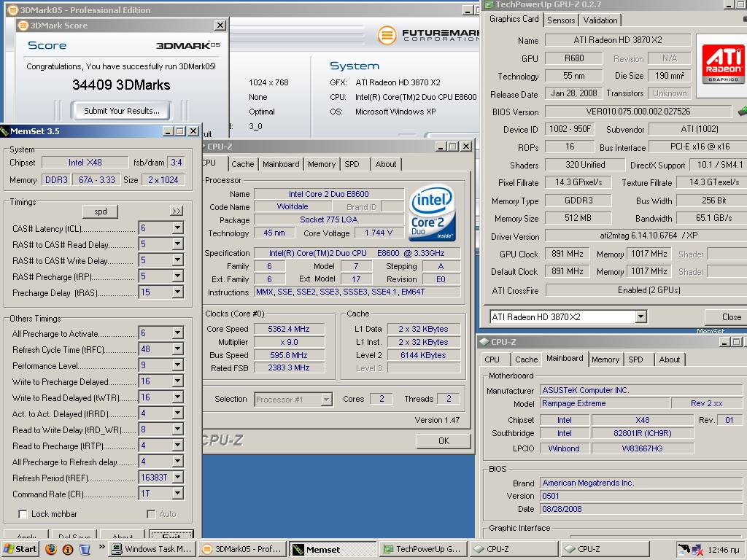Open Precharge Delay (tRAS) dropdown
This screenshot has height=560, width=747.
pos(177,292)
